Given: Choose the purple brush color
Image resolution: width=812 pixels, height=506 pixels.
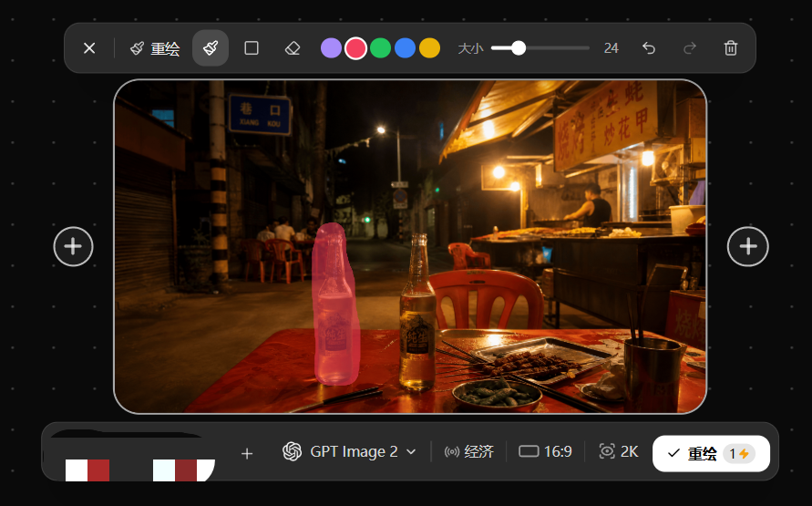Looking at the screenshot, I should coord(331,48).
